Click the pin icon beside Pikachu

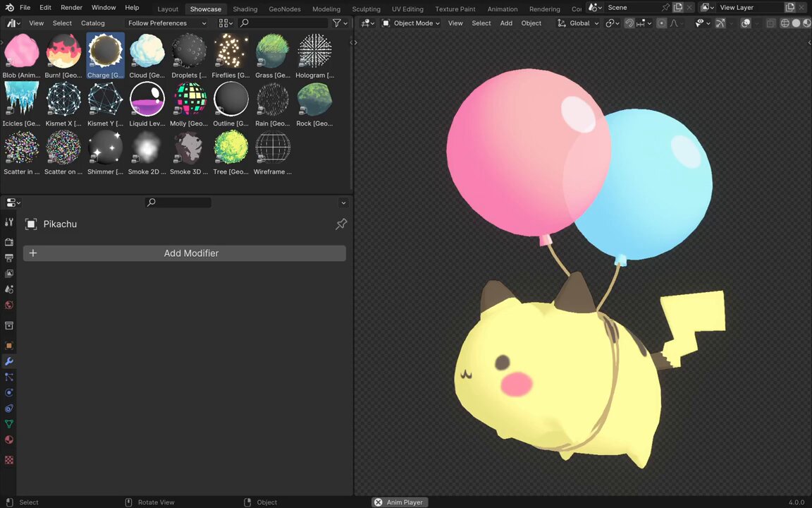pyautogui.click(x=340, y=224)
